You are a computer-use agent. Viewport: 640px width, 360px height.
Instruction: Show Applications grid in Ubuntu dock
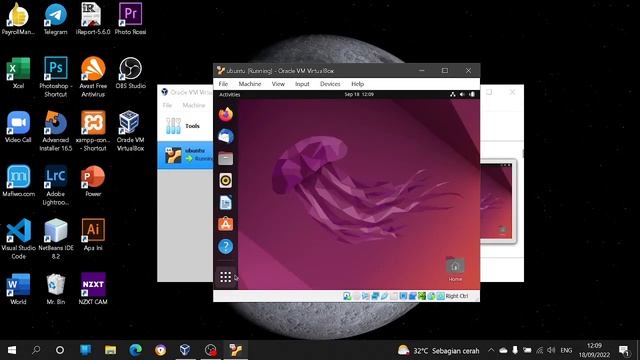(x=226, y=277)
